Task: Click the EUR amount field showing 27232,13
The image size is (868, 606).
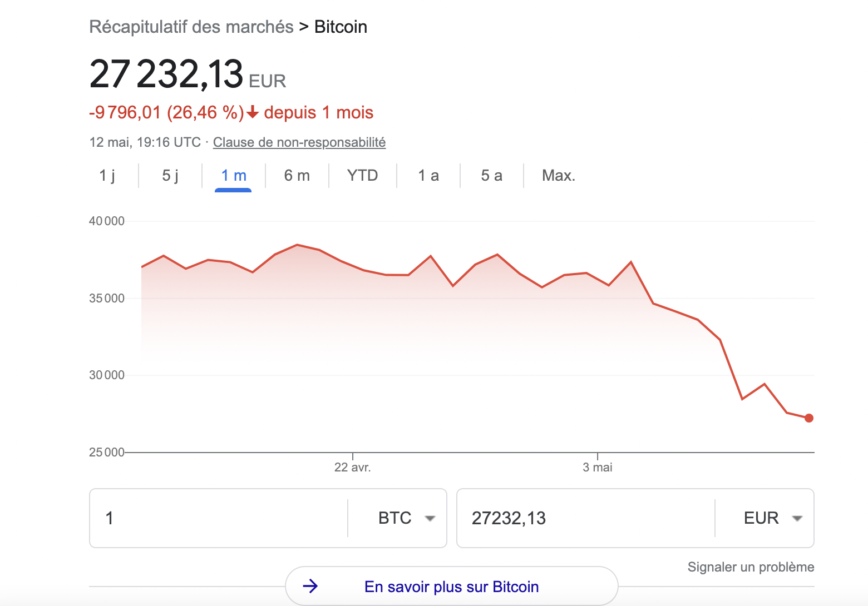Action: [x=584, y=518]
